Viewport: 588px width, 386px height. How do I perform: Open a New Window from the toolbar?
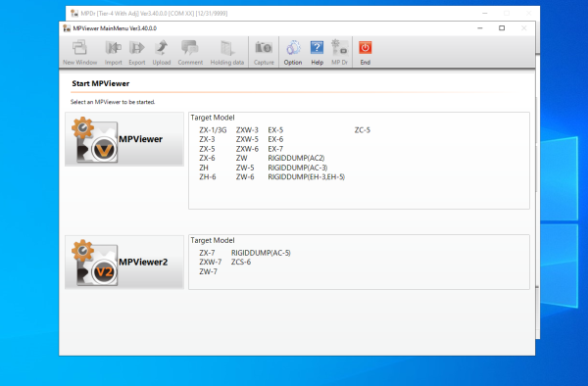(x=80, y=53)
